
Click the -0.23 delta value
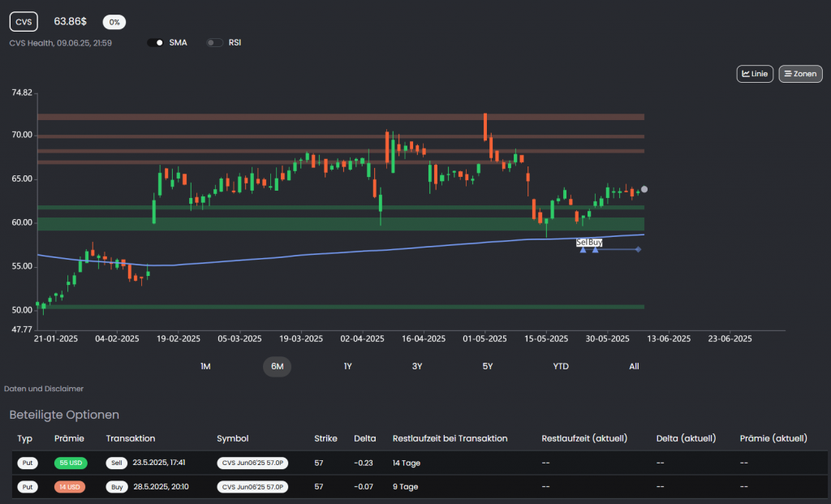coord(364,463)
